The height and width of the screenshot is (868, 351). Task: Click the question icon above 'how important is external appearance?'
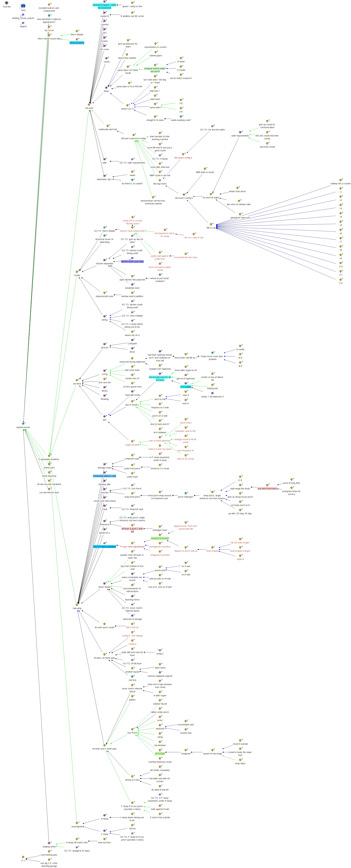(x=49, y=16)
